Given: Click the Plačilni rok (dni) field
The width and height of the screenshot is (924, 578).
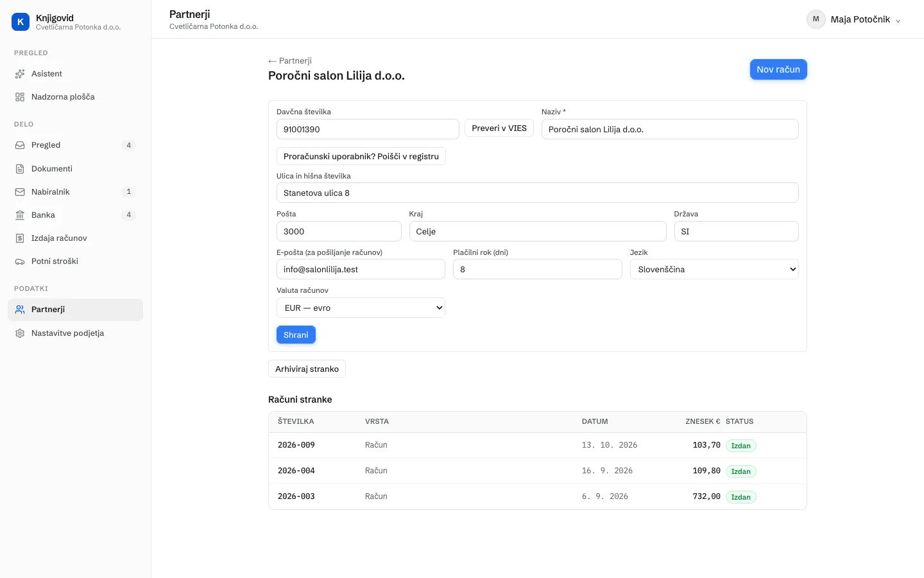Looking at the screenshot, I should coord(538,269).
